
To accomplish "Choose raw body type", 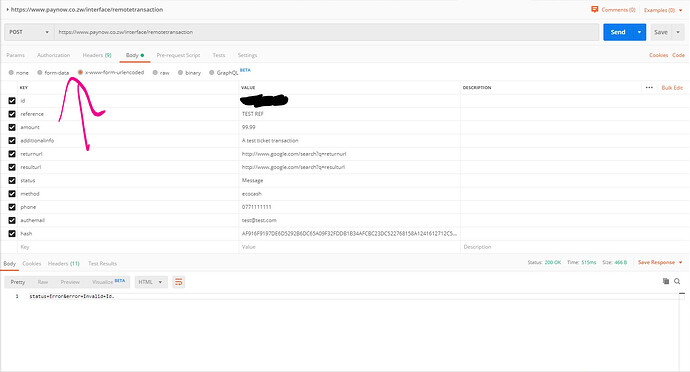I will click(155, 73).
